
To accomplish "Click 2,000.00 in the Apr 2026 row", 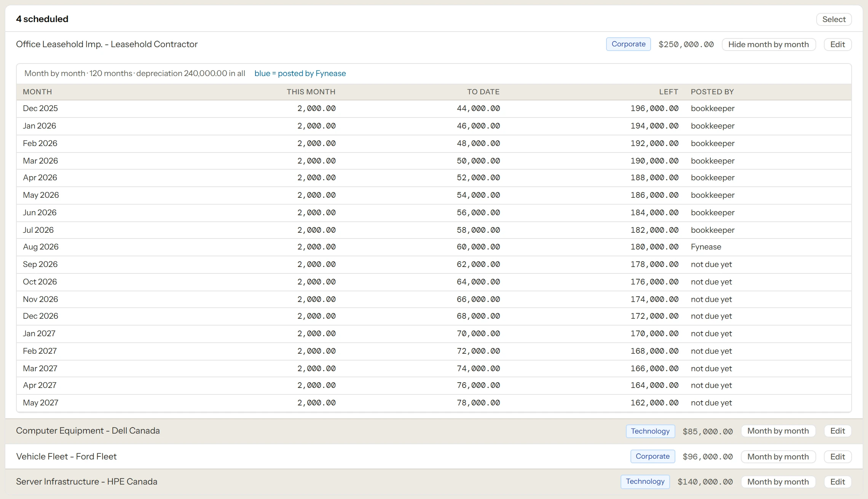I will [x=316, y=178].
